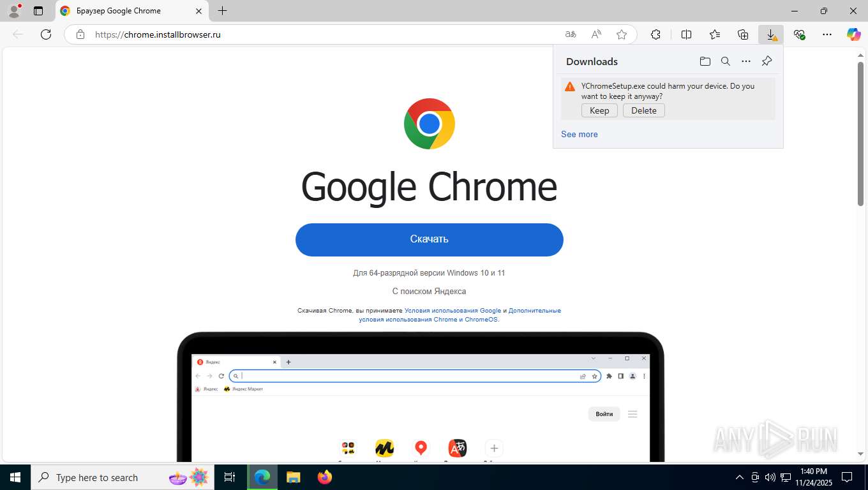Open the translate page icon
Image resolution: width=868 pixels, height=490 pixels.
(x=571, y=34)
